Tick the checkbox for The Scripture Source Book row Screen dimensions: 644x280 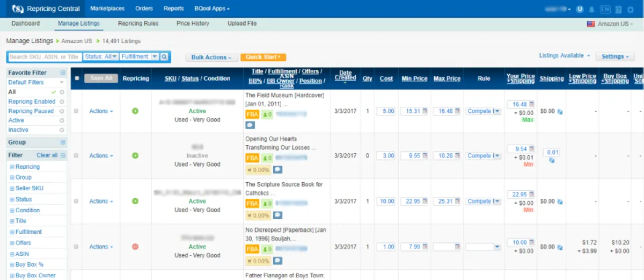click(76, 201)
